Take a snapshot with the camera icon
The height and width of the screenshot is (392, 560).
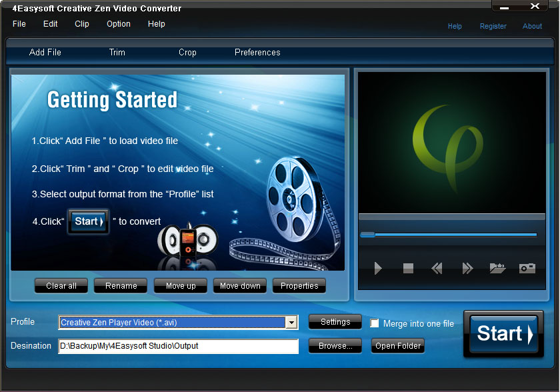[527, 268]
